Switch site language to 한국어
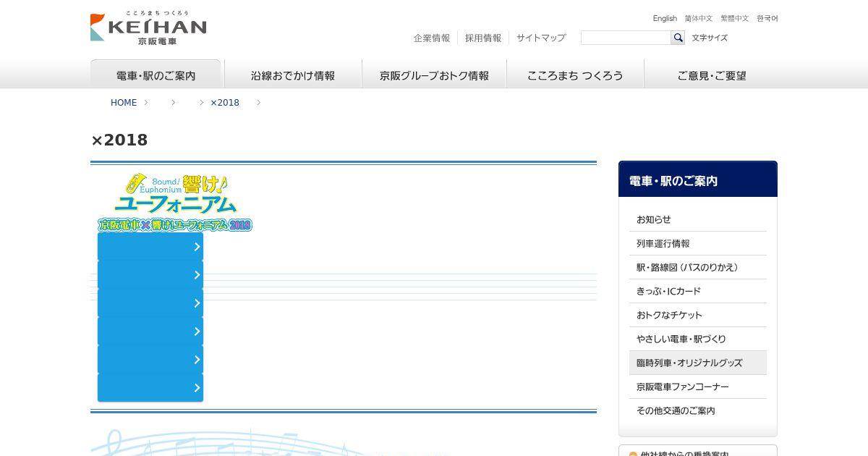The image size is (868, 456). pos(767,18)
